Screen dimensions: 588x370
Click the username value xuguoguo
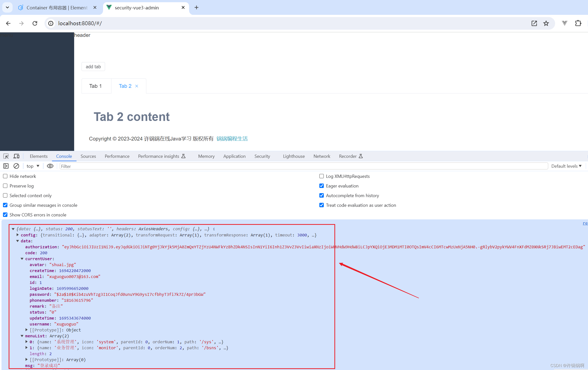tap(66, 324)
